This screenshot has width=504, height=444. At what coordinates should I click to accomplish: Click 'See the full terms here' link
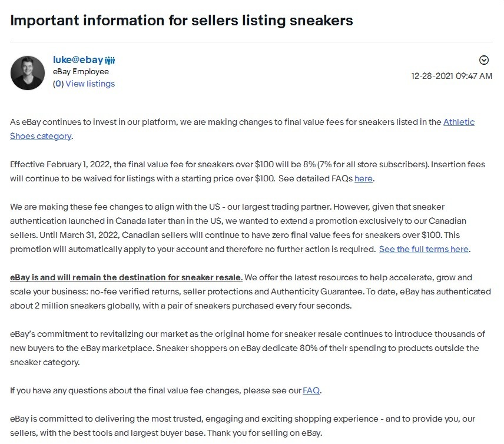pyautogui.click(x=424, y=249)
